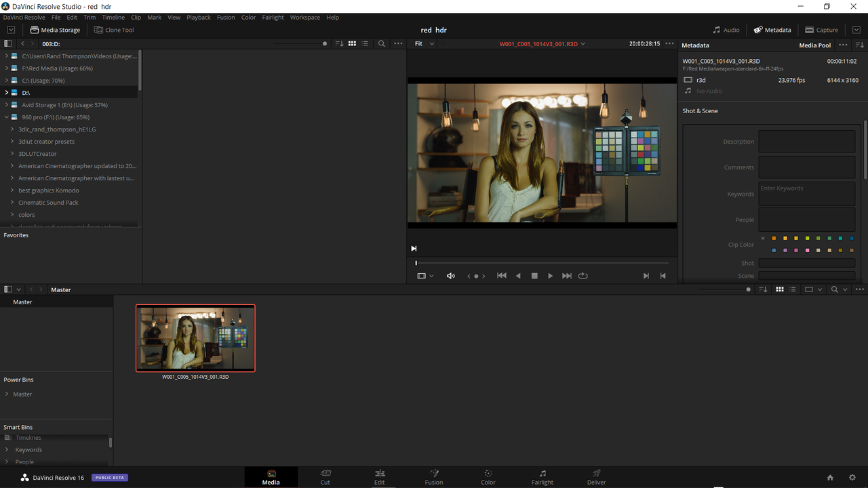Toggle loop playback in the viewer
This screenshot has width=868, height=488.
[x=583, y=276]
